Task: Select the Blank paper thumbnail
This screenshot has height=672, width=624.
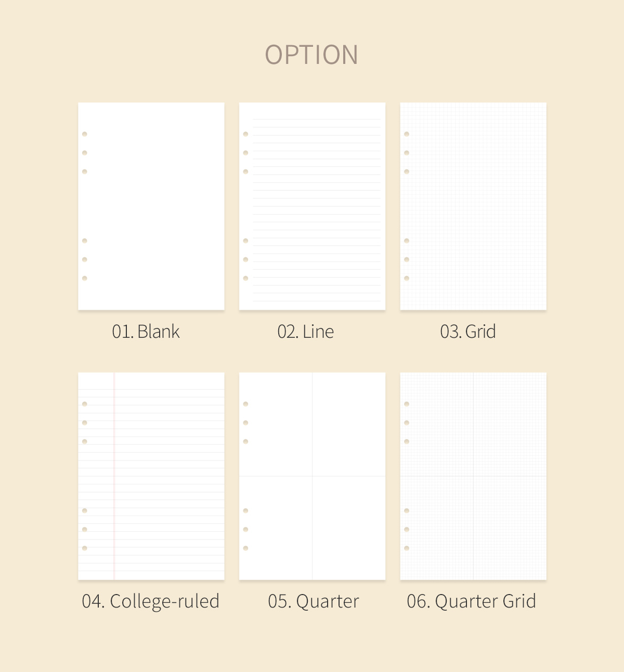Action: pyautogui.click(x=151, y=206)
